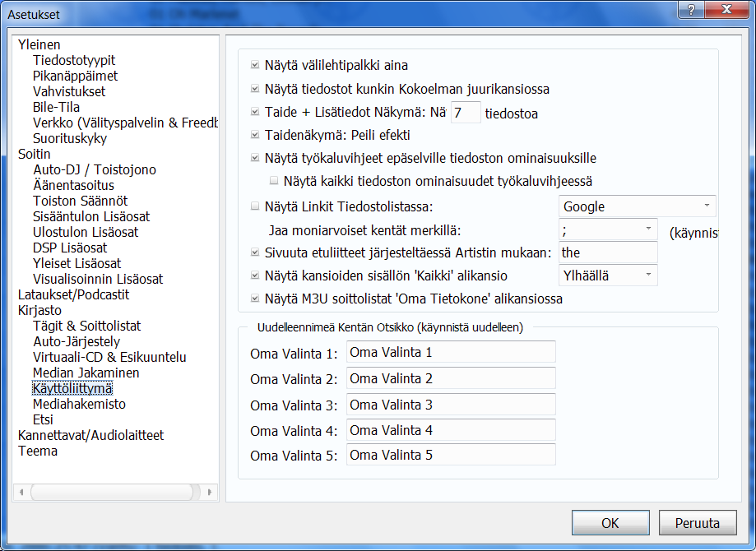Image resolution: width=756 pixels, height=551 pixels.
Task: Click the 'Oma Valinta 1' text field
Action: pos(450,353)
